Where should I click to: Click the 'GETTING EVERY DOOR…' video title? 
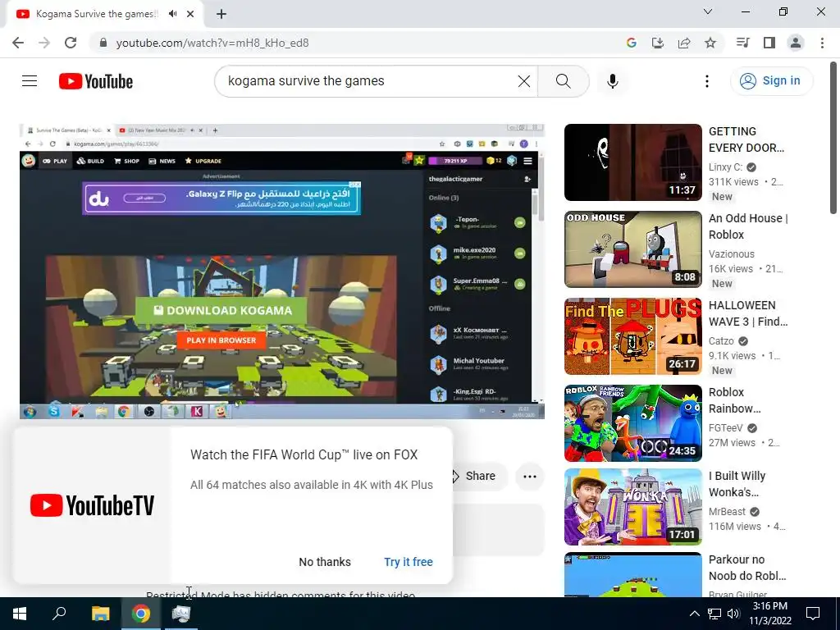click(x=746, y=139)
